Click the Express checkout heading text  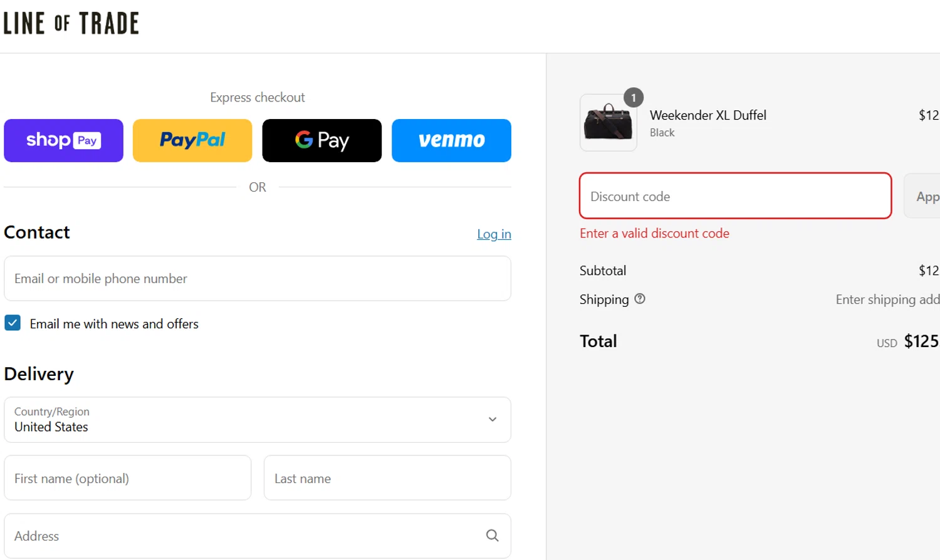pyautogui.click(x=258, y=97)
